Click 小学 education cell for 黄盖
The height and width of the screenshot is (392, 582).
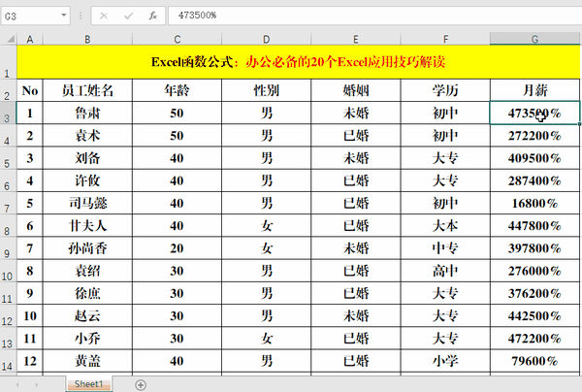tap(445, 361)
